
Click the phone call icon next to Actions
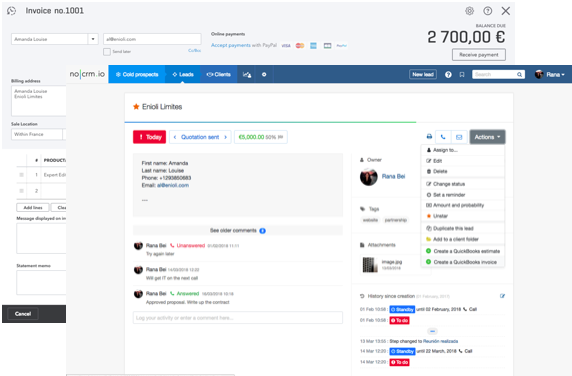pyautogui.click(x=443, y=137)
